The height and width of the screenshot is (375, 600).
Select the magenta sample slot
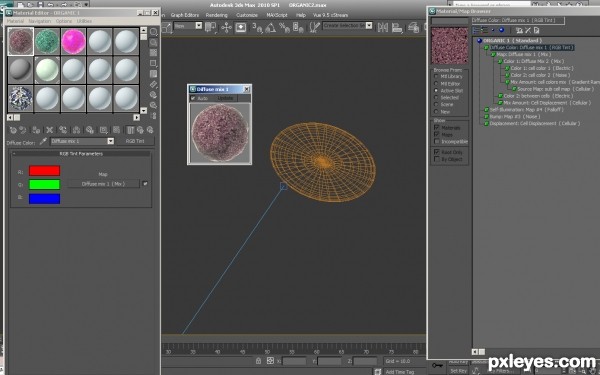(x=73, y=41)
